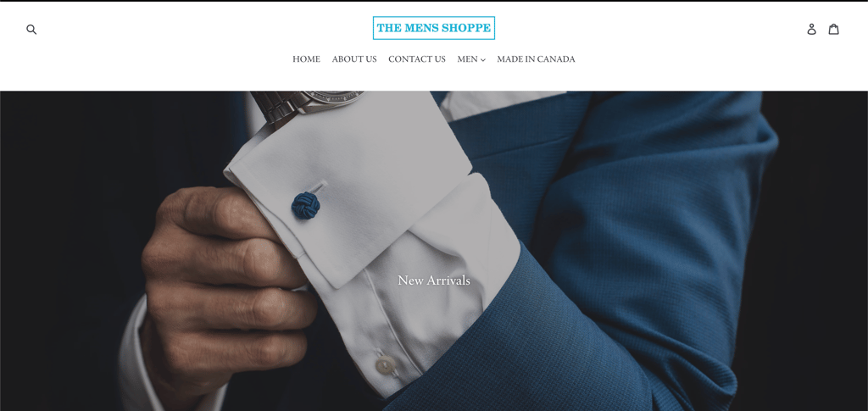Go to the HOME page
This screenshot has height=411, width=868.
point(306,59)
